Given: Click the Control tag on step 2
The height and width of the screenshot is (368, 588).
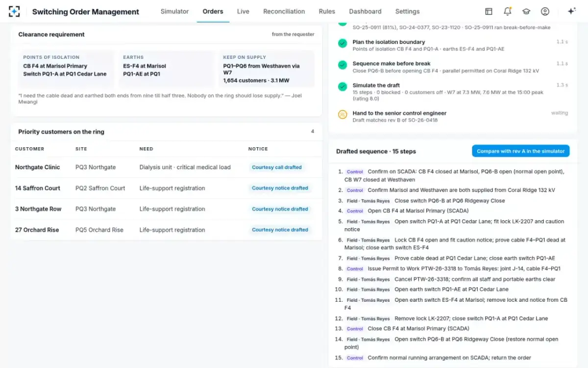Looking at the screenshot, I should tap(355, 190).
